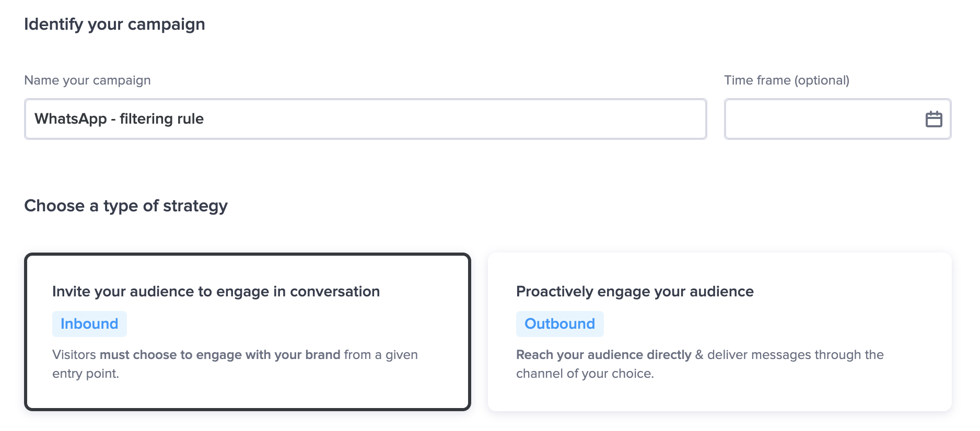
Task: Click the Inbound description about visitors
Action: coord(235,364)
